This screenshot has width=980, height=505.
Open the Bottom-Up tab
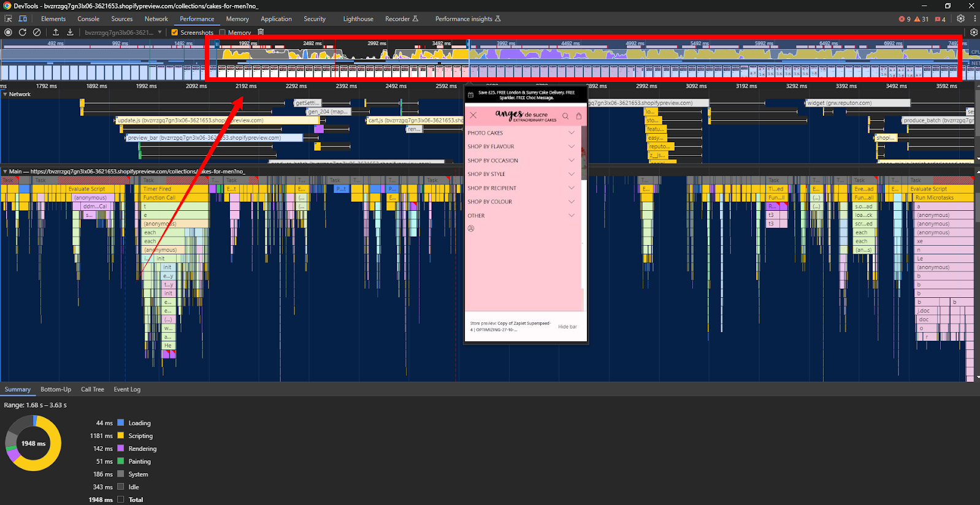56,389
